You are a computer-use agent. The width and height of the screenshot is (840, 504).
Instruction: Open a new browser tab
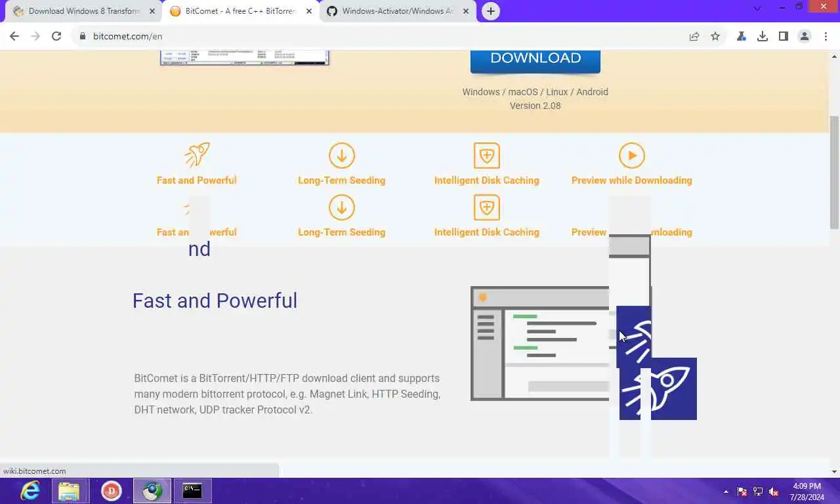click(490, 11)
